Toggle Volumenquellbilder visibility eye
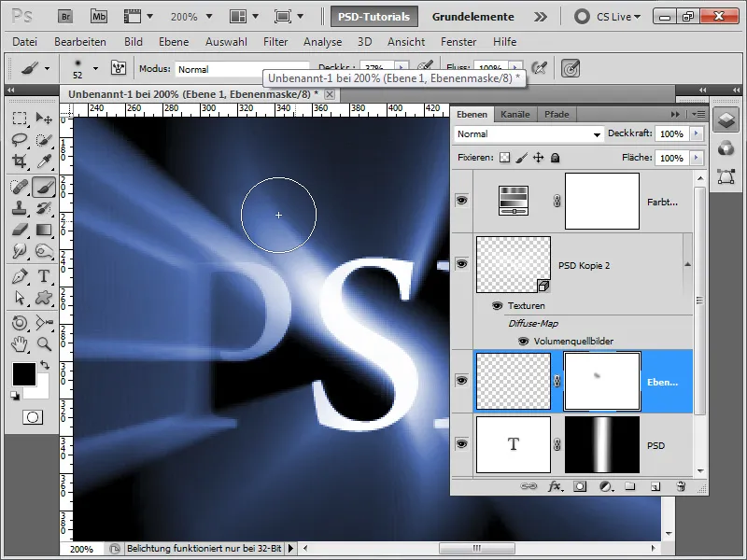747x560 pixels. [523, 341]
